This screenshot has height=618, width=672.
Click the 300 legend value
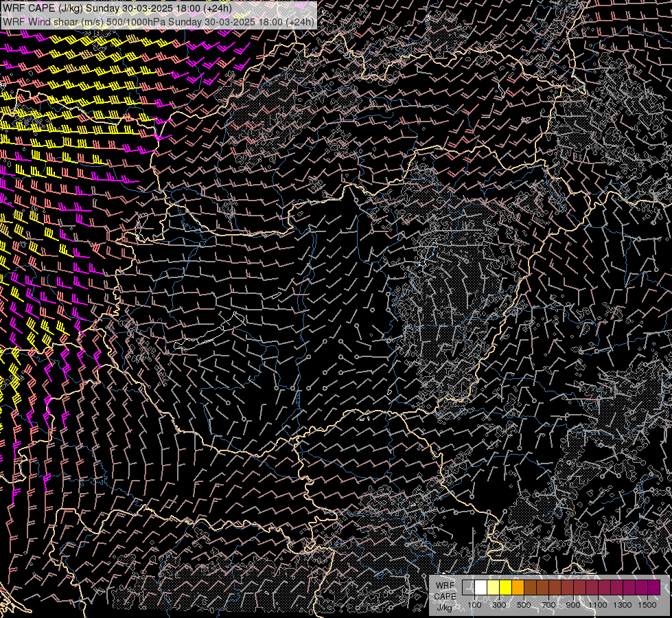point(499,605)
